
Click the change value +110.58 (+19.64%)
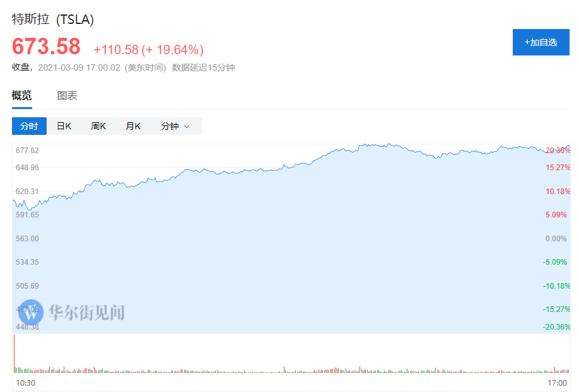[148, 49]
